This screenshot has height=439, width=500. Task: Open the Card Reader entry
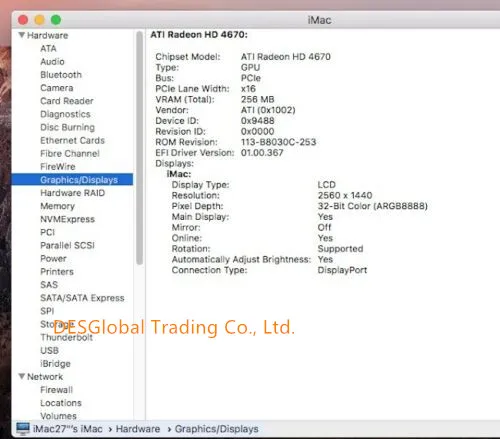[x=67, y=101]
